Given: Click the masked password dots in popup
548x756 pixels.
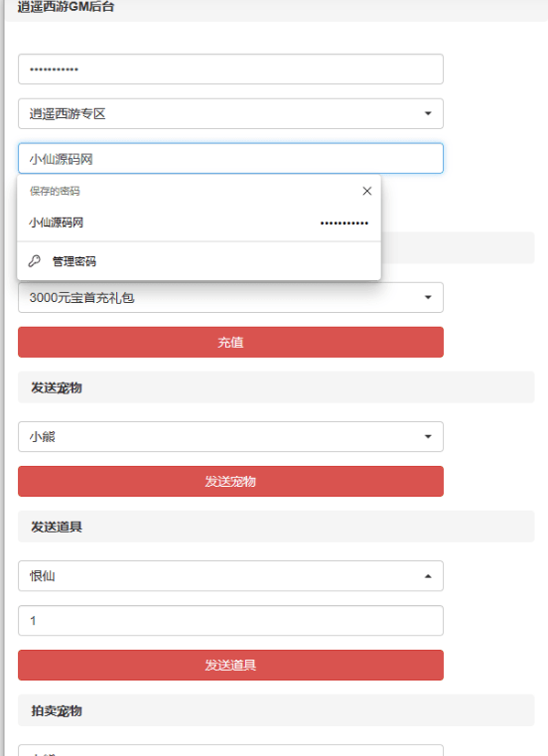Looking at the screenshot, I should 344,224.
